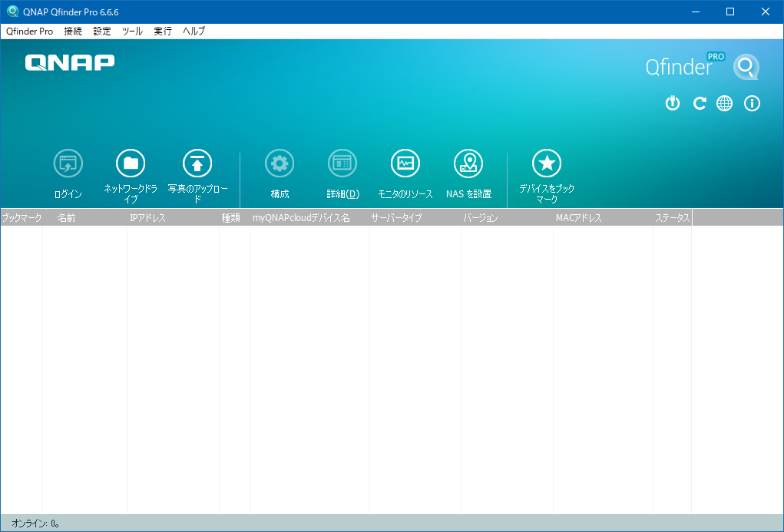
Task: Select the ログイン (Login) icon
Action: tap(68, 163)
